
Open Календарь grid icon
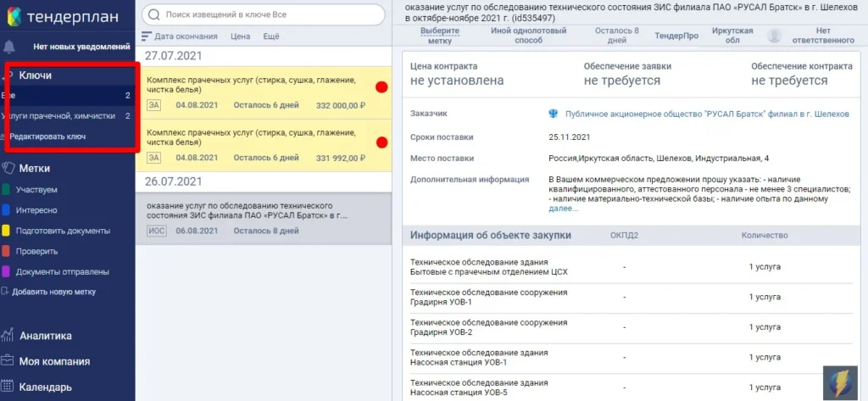coord(7,387)
